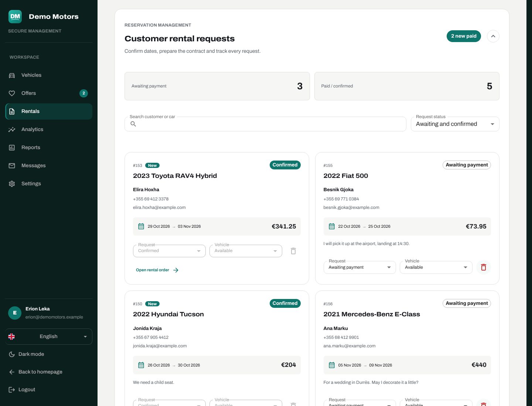Click the Demo Motors DM logo
This screenshot has width=532, height=406.
[15, 17]
